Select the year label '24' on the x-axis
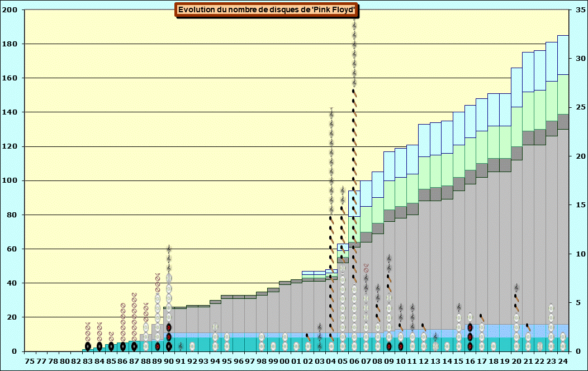Screen dimensions: 588x371 563,362
